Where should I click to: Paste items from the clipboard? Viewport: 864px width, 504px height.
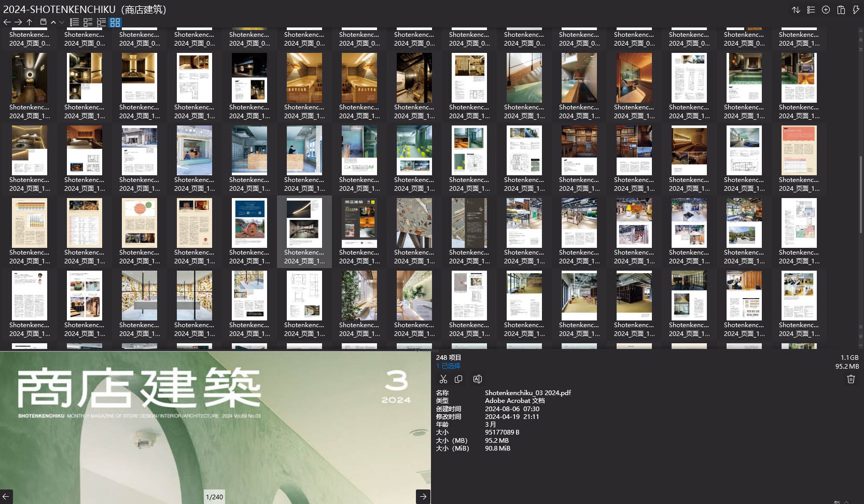point(841,9)
